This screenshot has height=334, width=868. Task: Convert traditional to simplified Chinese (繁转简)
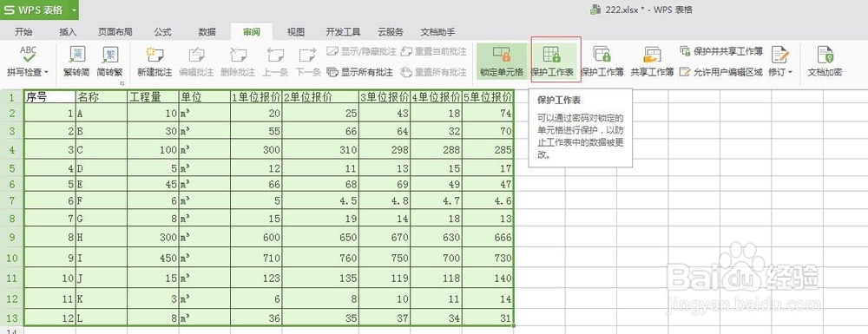point(77,62)
